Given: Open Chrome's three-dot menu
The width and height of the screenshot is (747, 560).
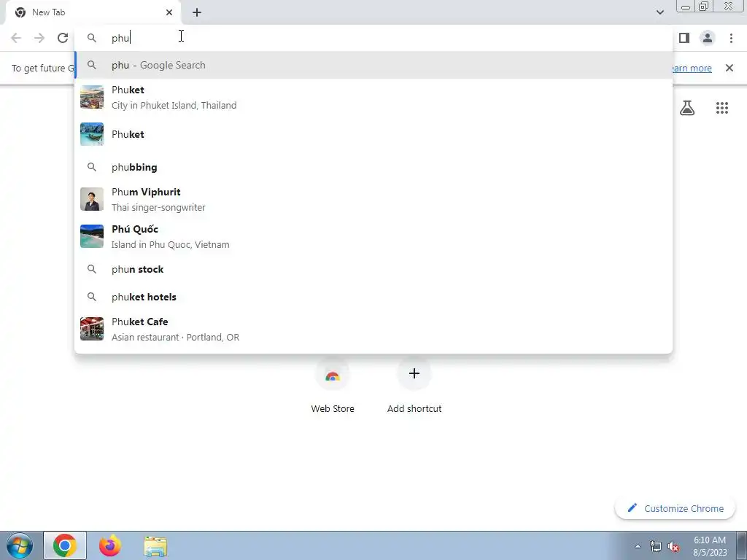Looking at the screenshot, I should (x=731, y=38).
